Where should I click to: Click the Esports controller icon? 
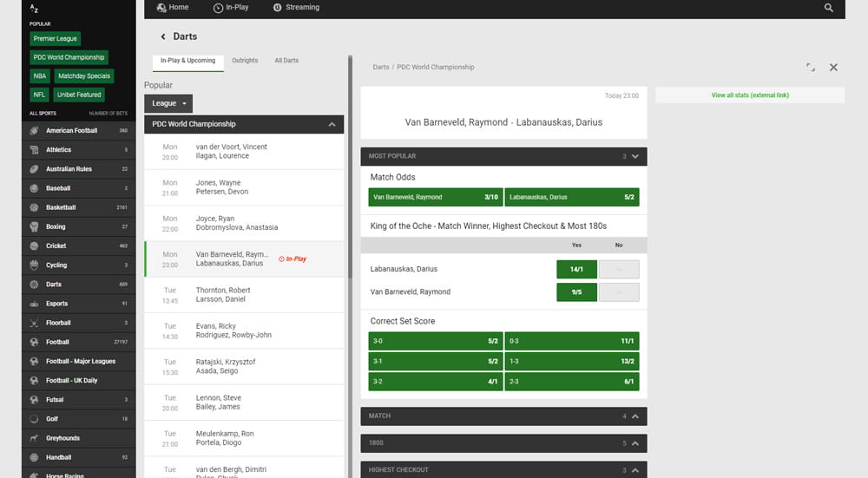click(x=35, y=304)
